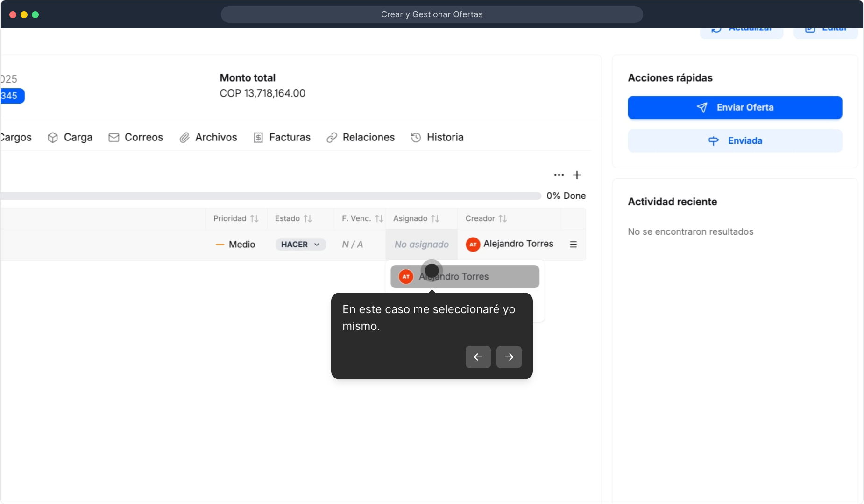This screenshot has width=864, height=504.
Task: Open the three-dots more options menu
Action: 559,175
